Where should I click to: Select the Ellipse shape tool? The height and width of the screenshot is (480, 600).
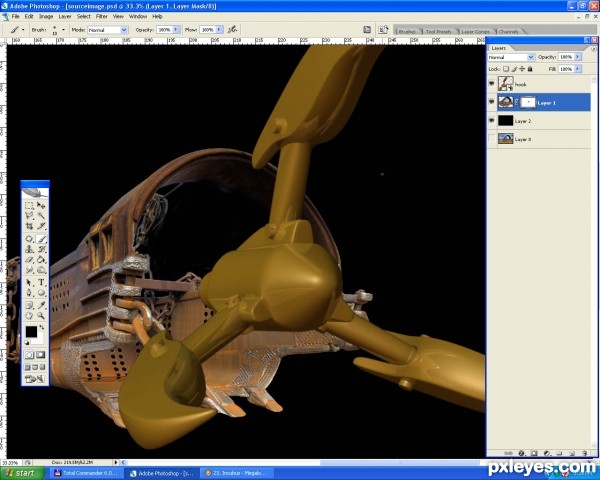click(41, 293)
